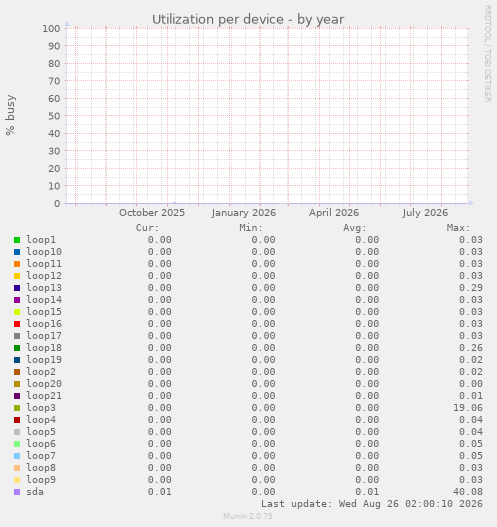497x527 pixels.
Task: Click the 'loop18' legend label
Action: [x=44, y=348]
